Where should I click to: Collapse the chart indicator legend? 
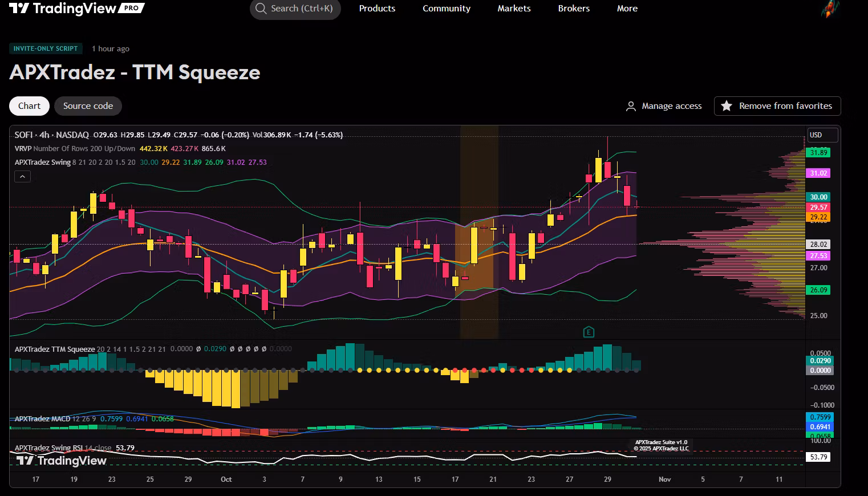click(22, 177)
